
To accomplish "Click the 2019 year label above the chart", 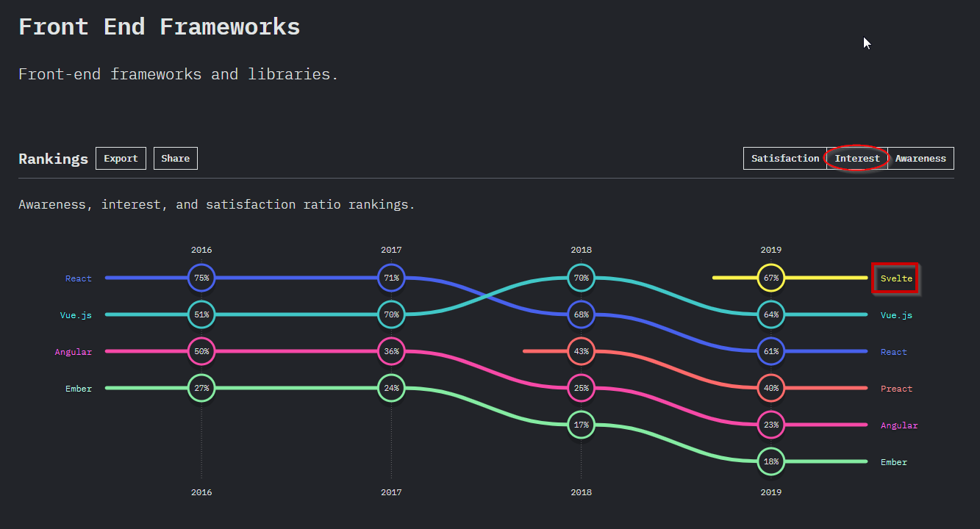I will pyautogui.click(x=770, y=250).
